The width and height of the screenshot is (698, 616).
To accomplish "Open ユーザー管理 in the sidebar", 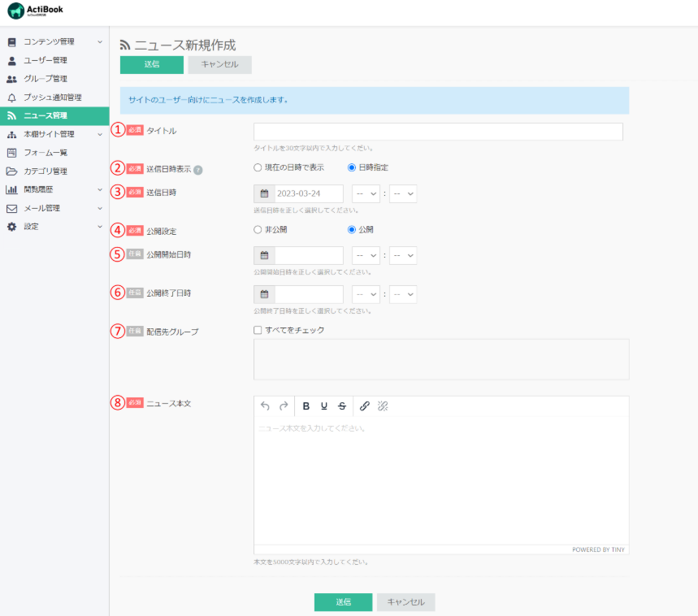I will 46,60.
